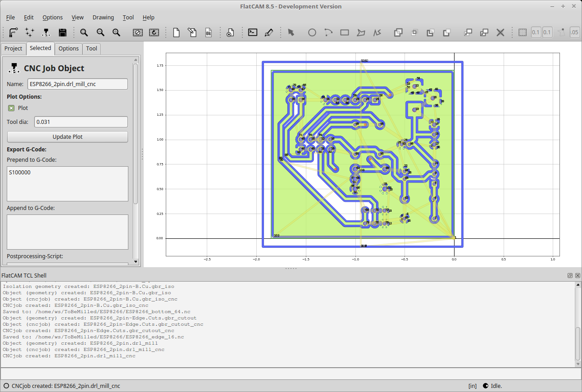Select the Add Rectangle drawing tool
The image size is (582, 392).
click(345, 32)
